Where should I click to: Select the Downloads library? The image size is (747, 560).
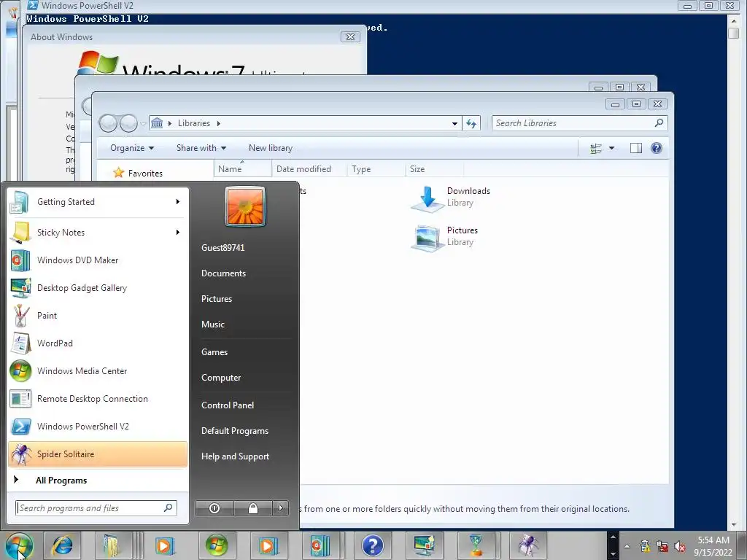[452, 197]
